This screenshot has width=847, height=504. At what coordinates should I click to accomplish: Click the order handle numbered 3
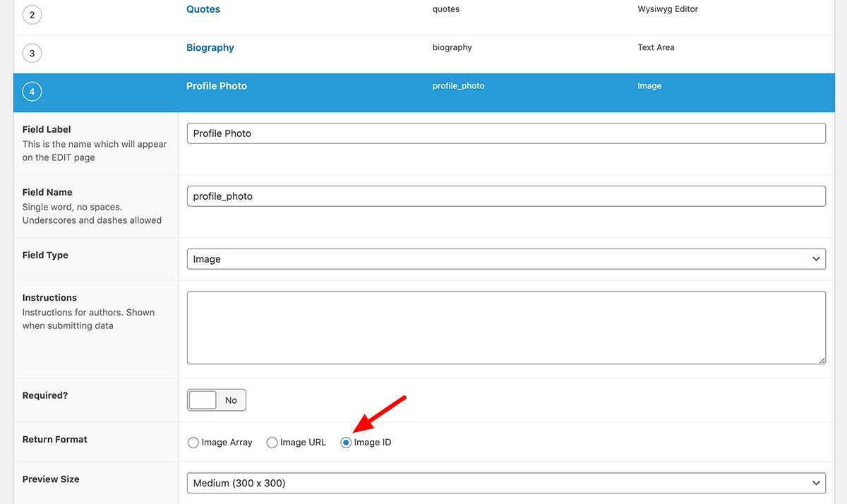click(32, 54)
